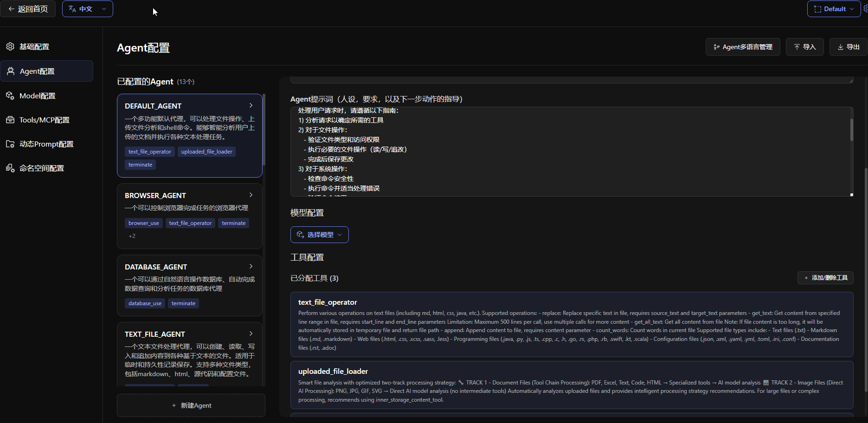Open Agent多语言管理

pyautogui.click(x=742, y=47)
